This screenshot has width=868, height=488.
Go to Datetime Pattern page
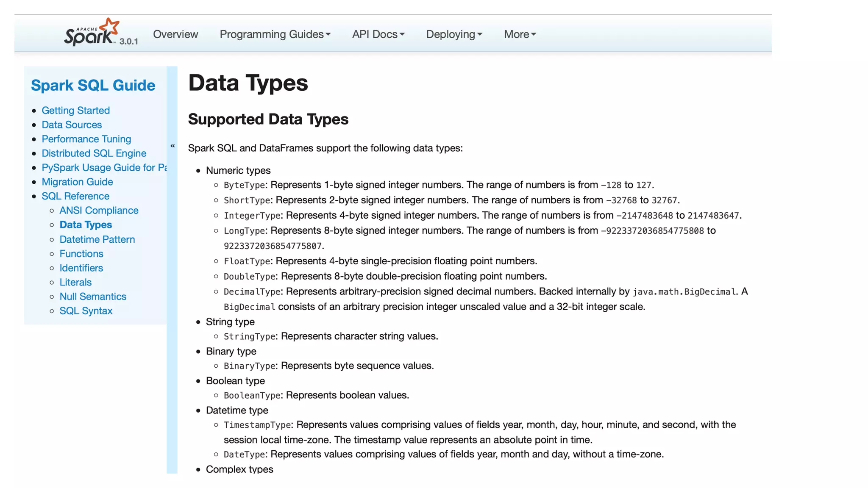[97, 239]
